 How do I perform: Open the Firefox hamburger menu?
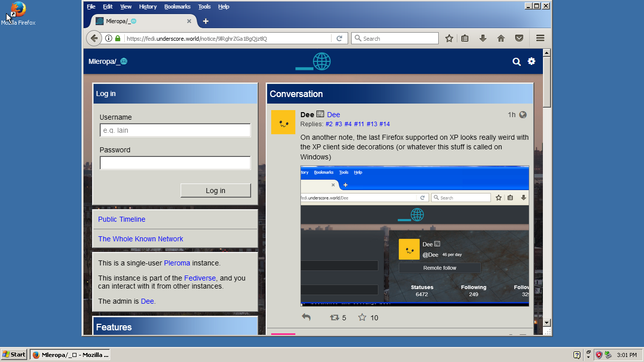pyautogui.click(x=540, y=38)
